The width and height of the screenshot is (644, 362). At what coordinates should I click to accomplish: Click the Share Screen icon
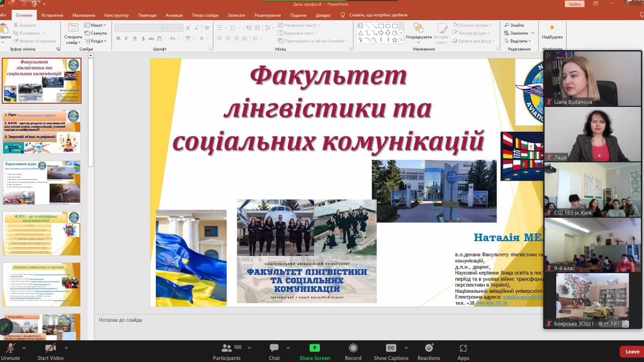314,349
